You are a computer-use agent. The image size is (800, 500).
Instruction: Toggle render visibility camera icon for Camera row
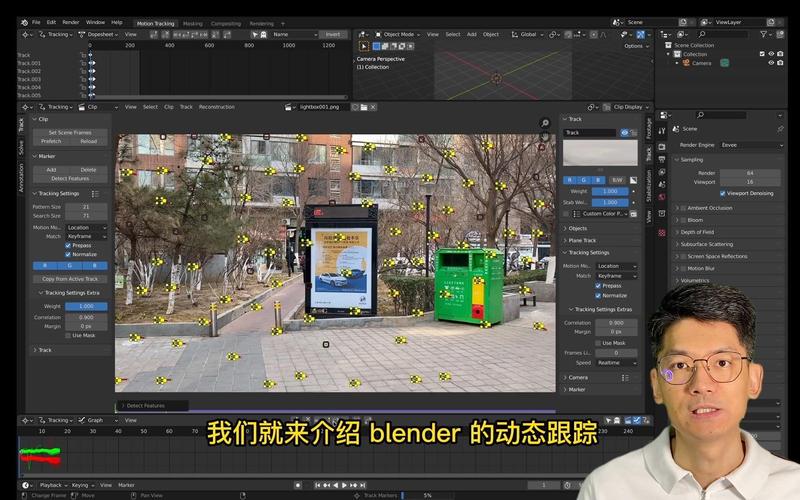780,63
